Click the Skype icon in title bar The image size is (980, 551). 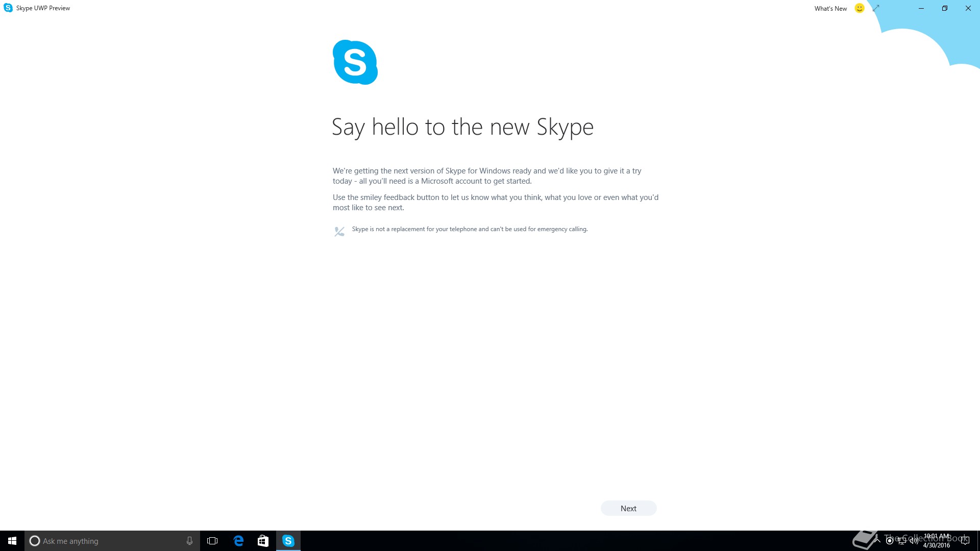coord(8,8)
